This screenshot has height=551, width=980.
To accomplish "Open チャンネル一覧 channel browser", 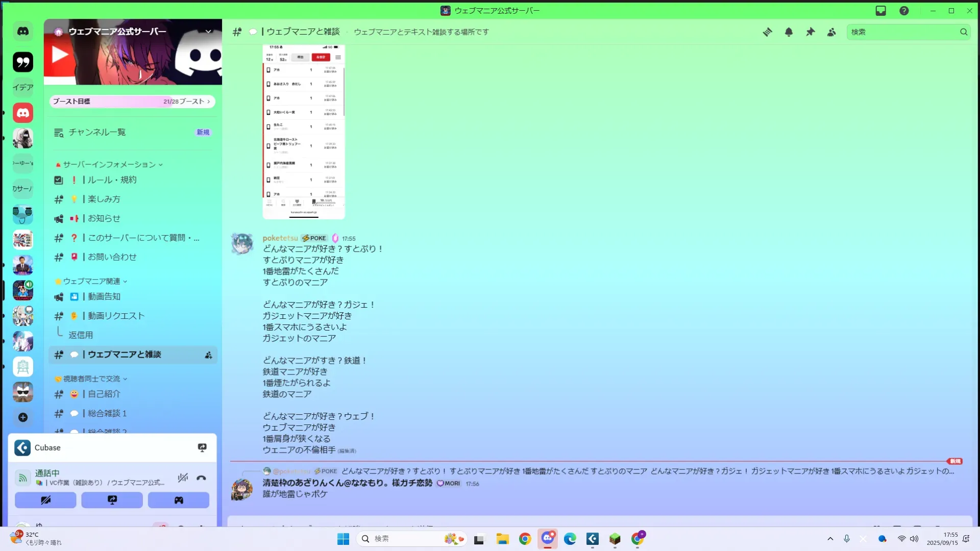I will [97, 132].
